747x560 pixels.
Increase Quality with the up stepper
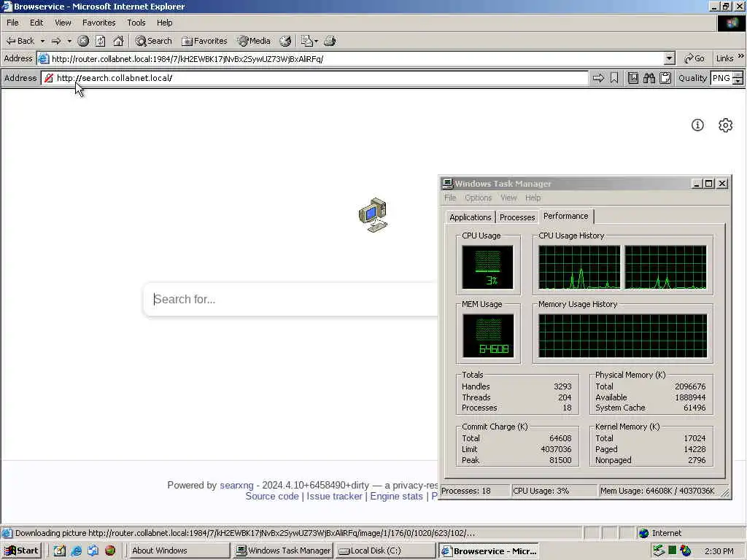point(738,75)
